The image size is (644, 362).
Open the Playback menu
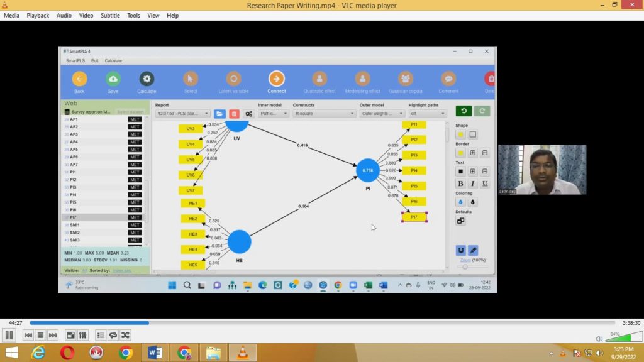coord(38,15)
